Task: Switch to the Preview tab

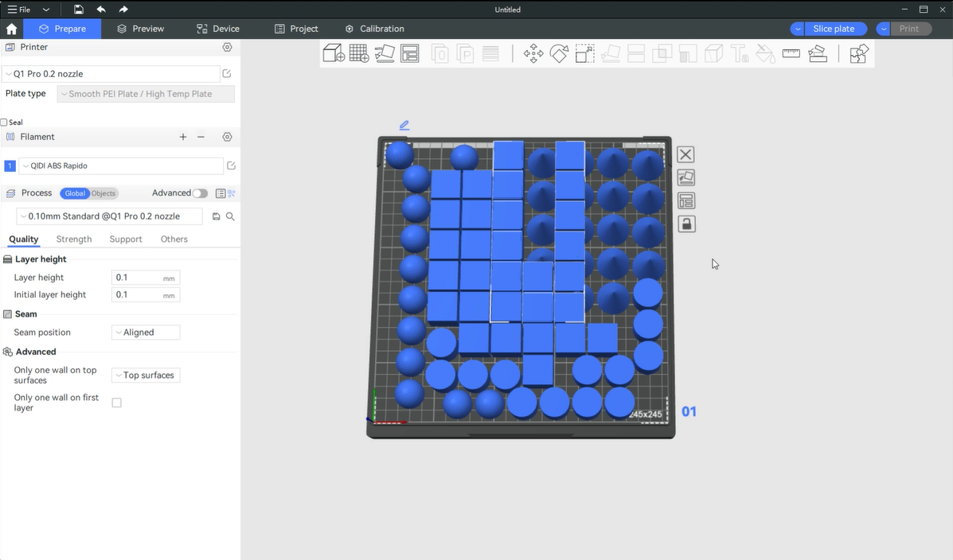Action: pos(140,29)
